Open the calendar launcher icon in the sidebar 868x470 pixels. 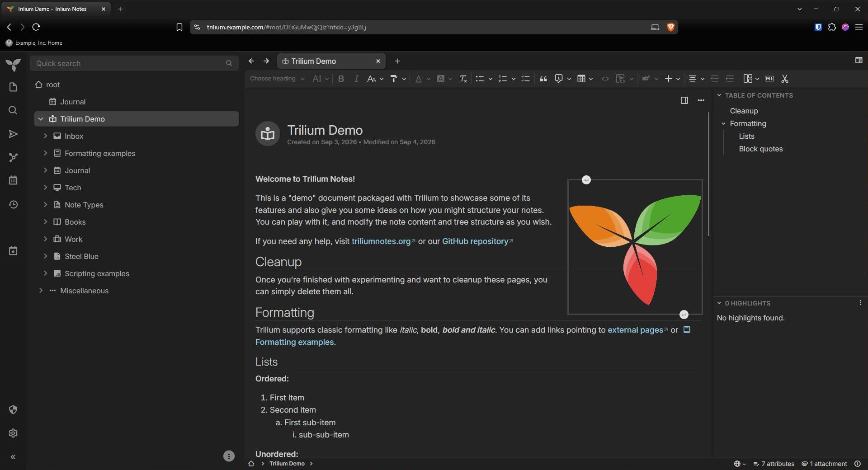coord(13,180)
